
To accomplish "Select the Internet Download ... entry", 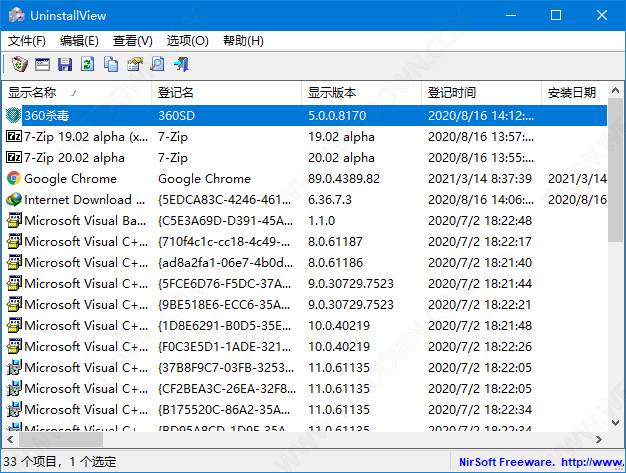I will pyautogui.click(x=84, y=200).
